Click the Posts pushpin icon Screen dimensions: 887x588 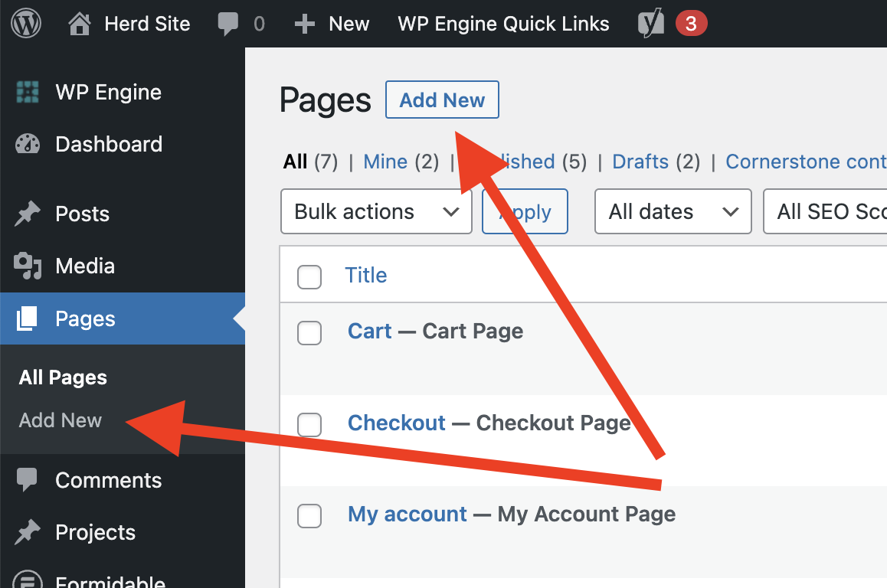point(28,214)
